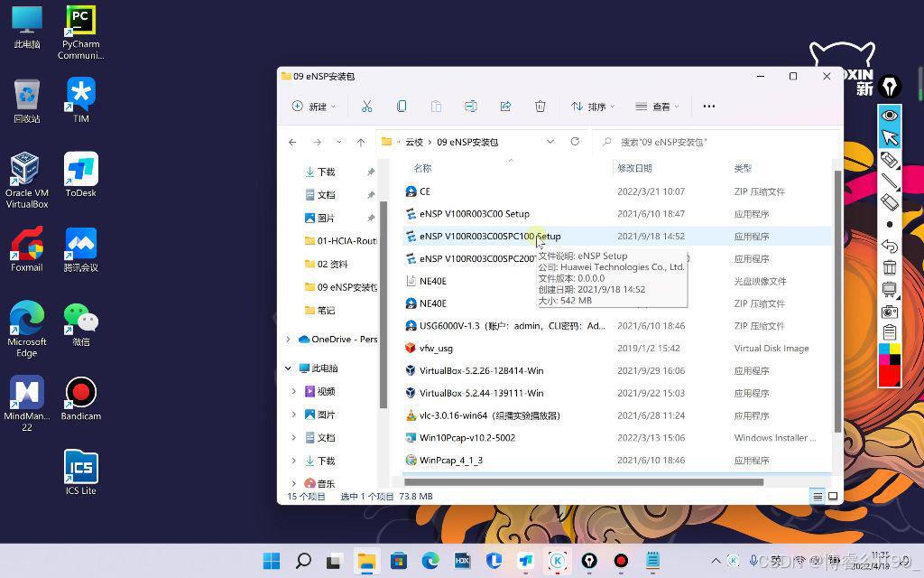
Task: Click the round pen nib logo button
Action: tap(889, 88)
